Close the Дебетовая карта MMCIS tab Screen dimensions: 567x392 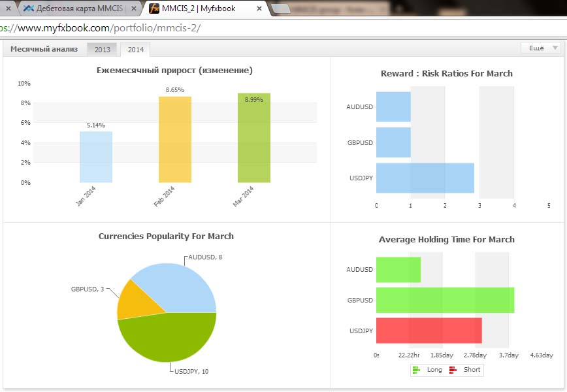coord(133,9)
